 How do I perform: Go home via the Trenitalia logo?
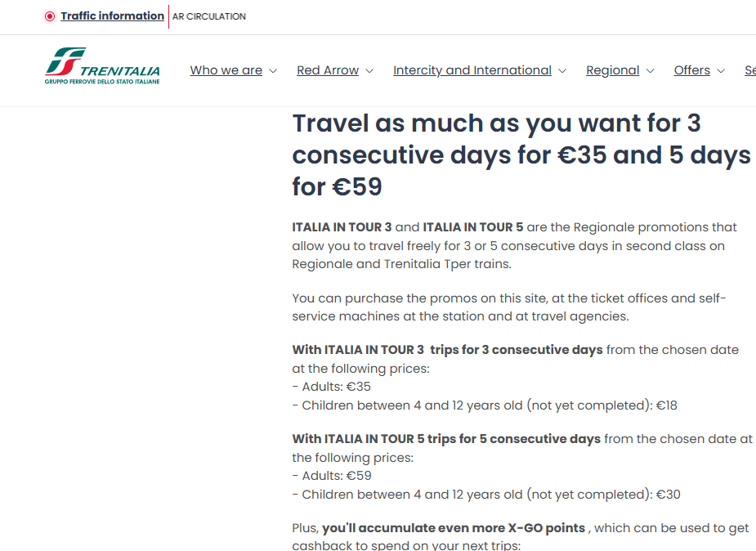pos(102,66)
